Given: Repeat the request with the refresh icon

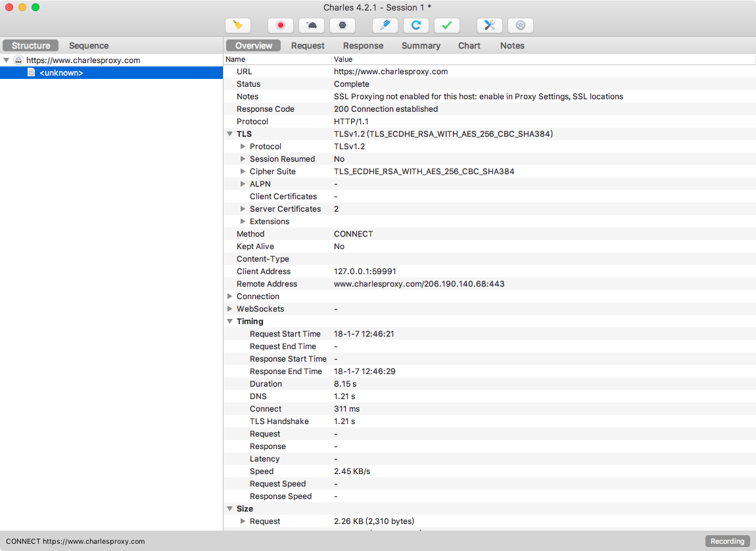Looking at the screenshot, I should (x=416, y=26).
